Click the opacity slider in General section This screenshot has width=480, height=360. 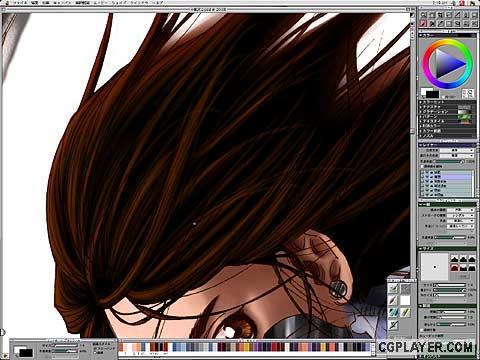[450, 238]
